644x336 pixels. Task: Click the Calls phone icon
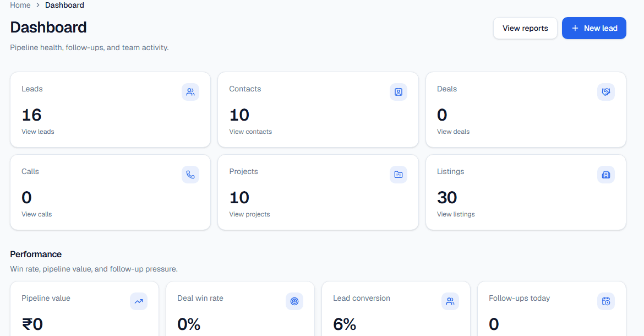[x=190, y=175]
